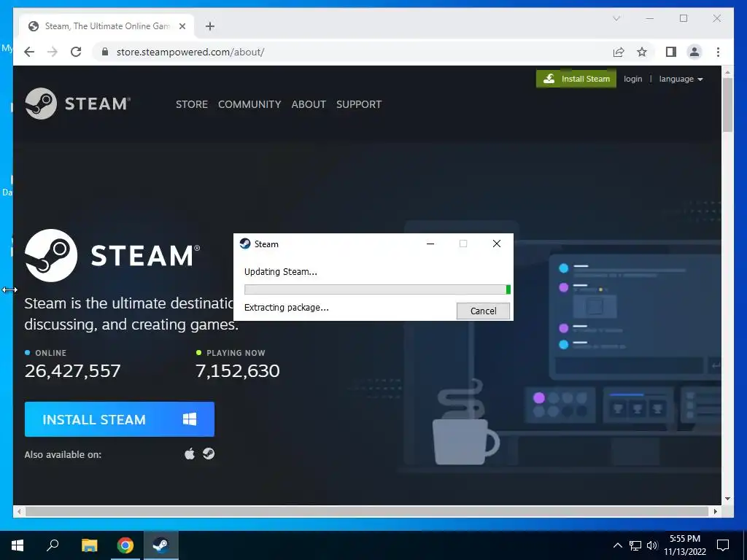Open the language dropdown
This screenshot has width=747, height=560.
[x=681, y=79]
